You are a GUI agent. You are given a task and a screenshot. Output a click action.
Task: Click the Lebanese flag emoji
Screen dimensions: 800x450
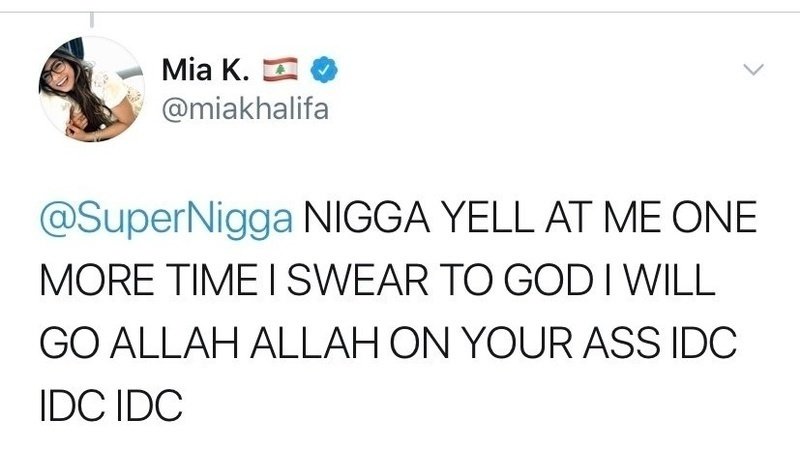[280, 69]
